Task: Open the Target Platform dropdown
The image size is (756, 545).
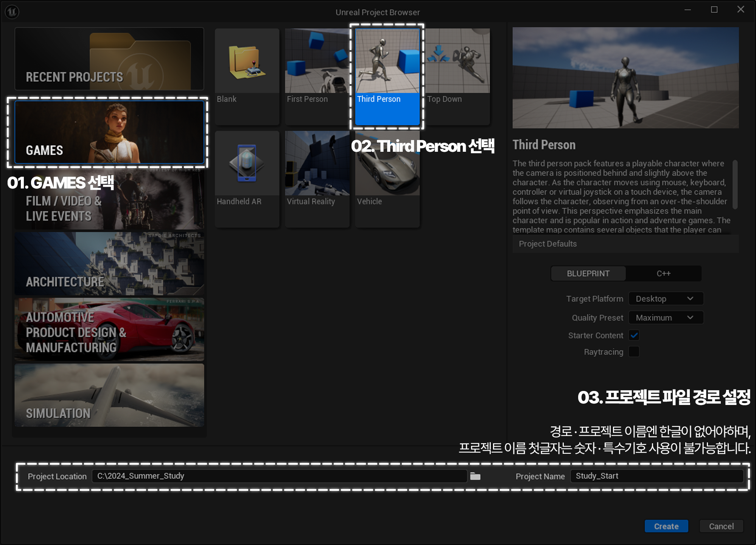Action: (x=666, y=299)
